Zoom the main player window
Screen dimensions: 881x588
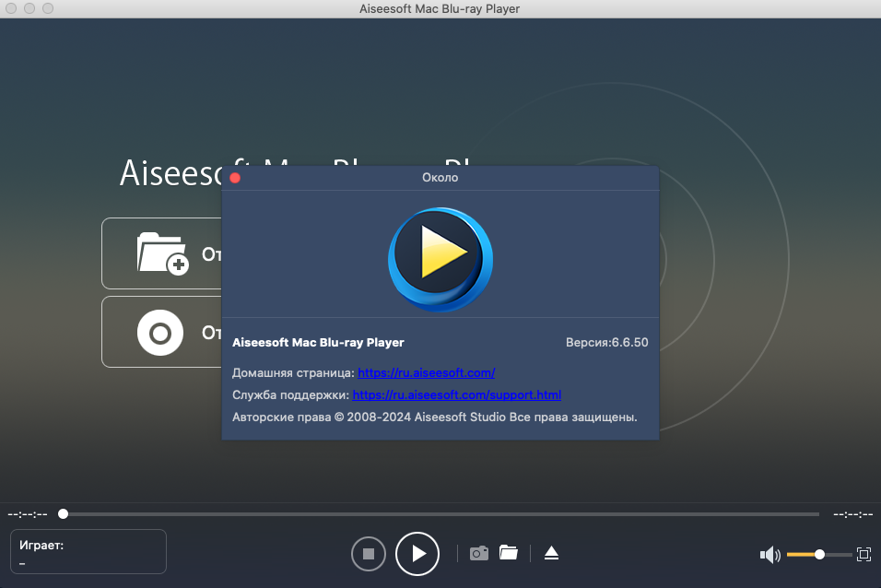47,8
